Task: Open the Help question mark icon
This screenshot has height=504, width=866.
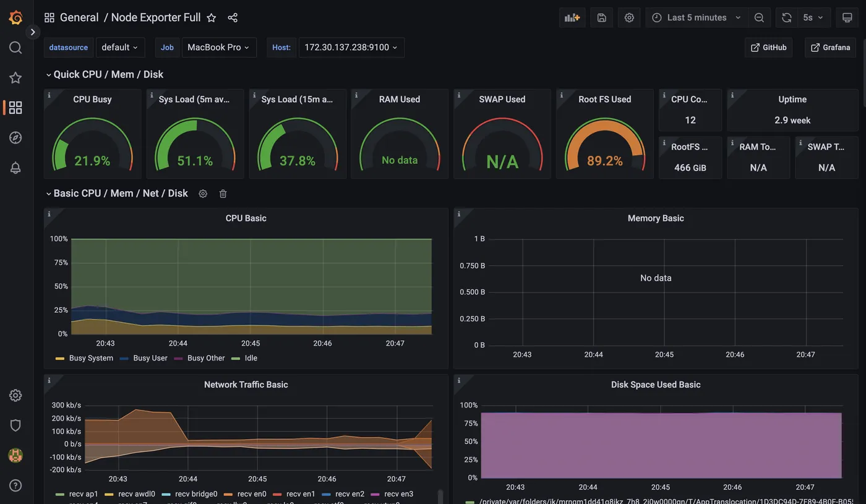Action: (x=15, y=485)
